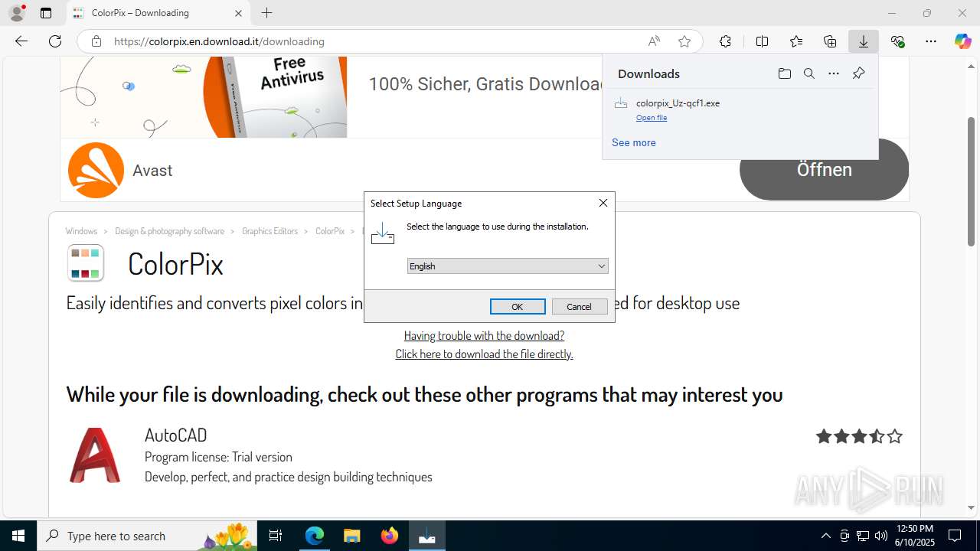Image resolution: width=980 pixels, height=551 pixels.
Task: Click here to download the file directly
Action: [x=484, y=354]
